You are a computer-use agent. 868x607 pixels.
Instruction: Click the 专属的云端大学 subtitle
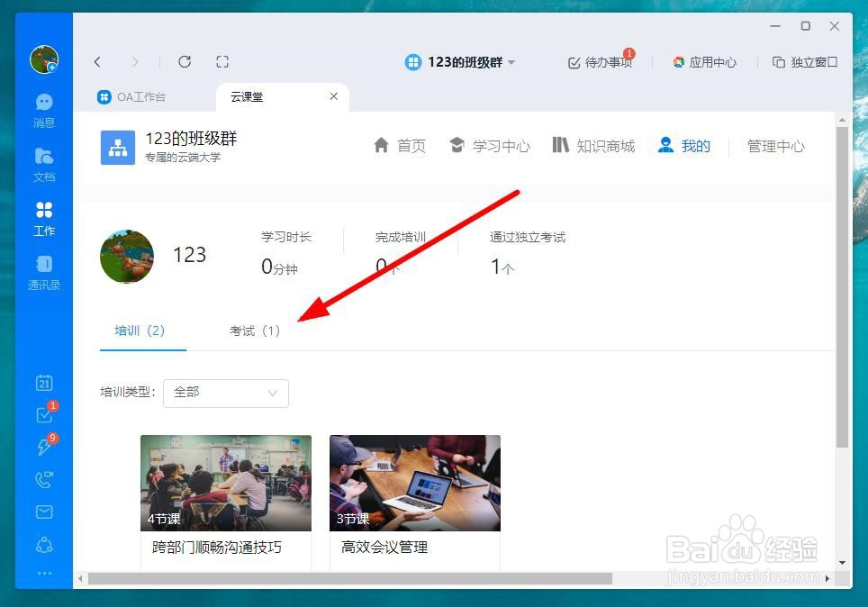tap(183, 158)
